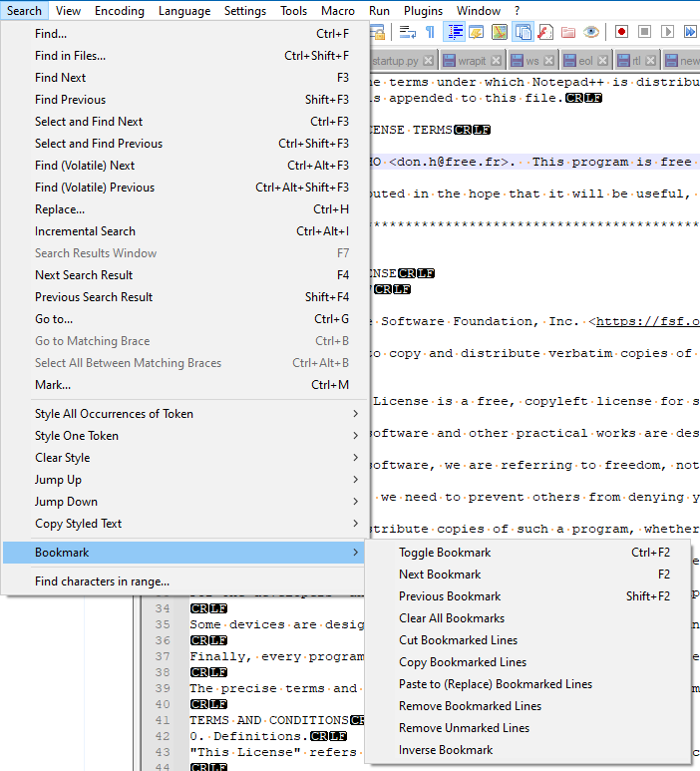
Task: Expand the Style All Occurrences of Token submenu
Action: [x=195, y=414]
